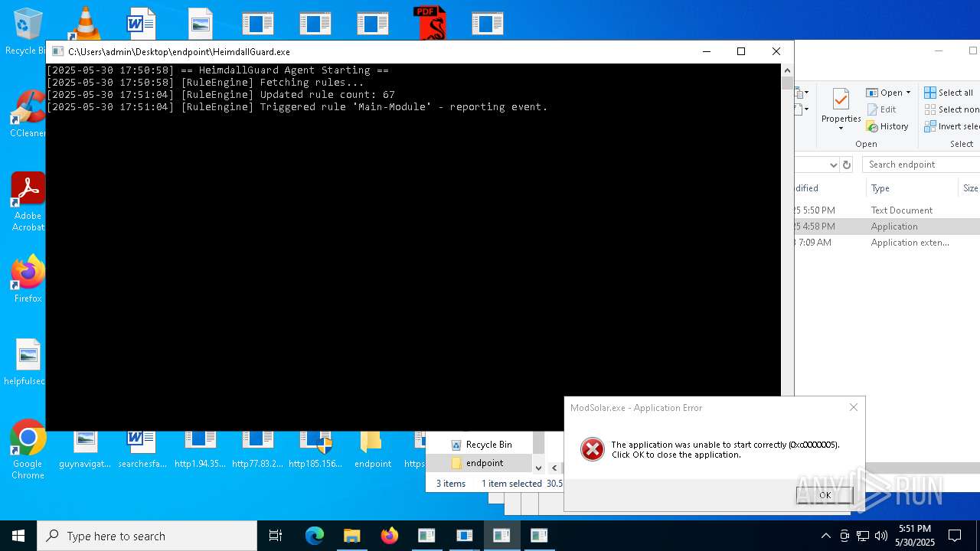Image resolution: width=980 pixels, height=551 pixels.
Task: Open the network icon in system tray
Action: click(x=863, y=536)
